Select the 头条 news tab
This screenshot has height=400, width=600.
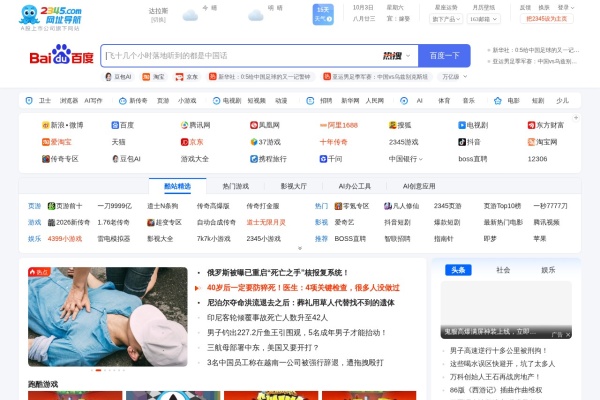tap(458, 270)
